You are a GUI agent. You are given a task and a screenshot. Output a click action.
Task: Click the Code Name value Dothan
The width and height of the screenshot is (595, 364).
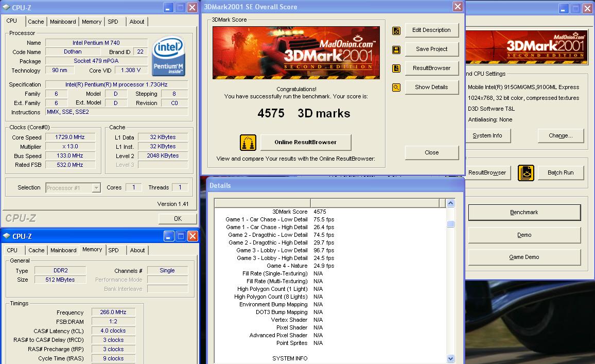coord(73,51)
